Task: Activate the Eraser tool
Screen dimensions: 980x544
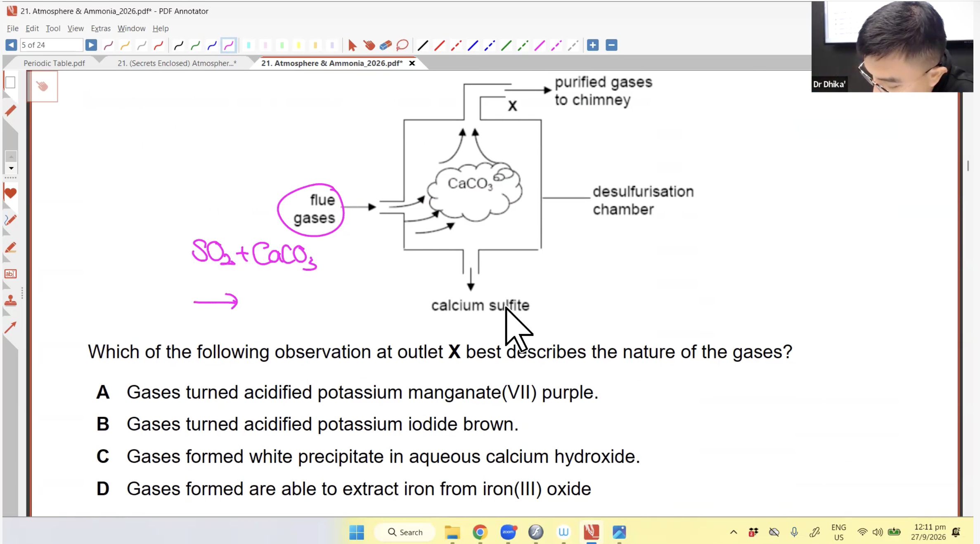Action: coord(386,45)
